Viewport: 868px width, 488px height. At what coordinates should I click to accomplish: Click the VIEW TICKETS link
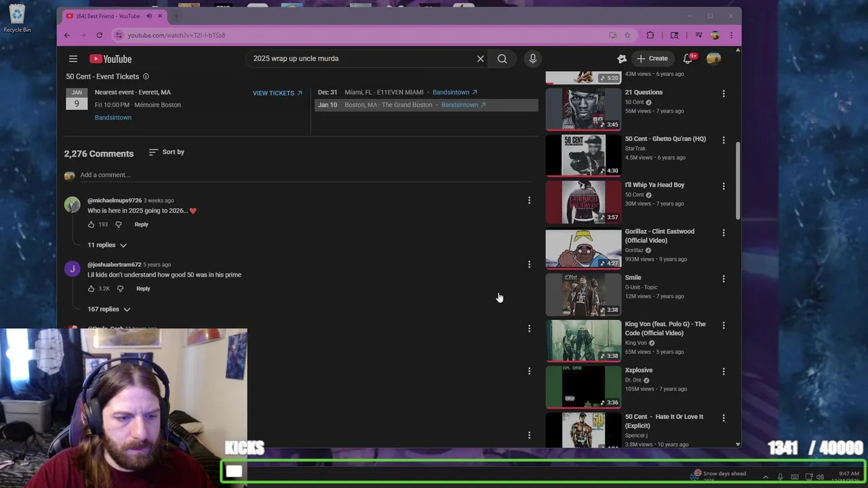click(x=277, y=93)
